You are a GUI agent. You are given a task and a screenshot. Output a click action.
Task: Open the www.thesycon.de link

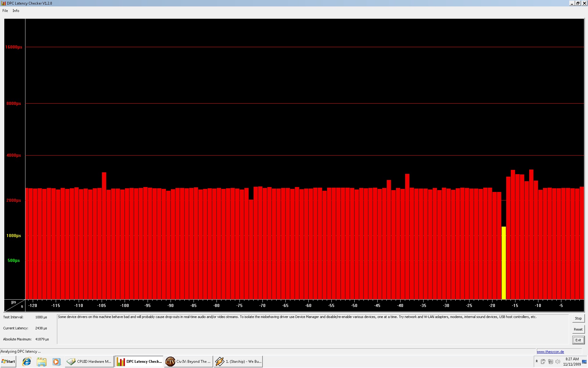pos(550,352)
